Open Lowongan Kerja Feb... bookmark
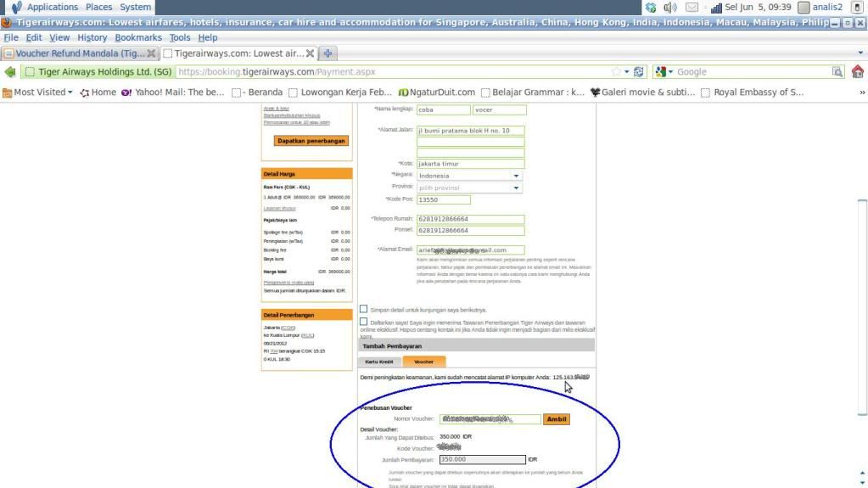 click(x=340, y=93)
